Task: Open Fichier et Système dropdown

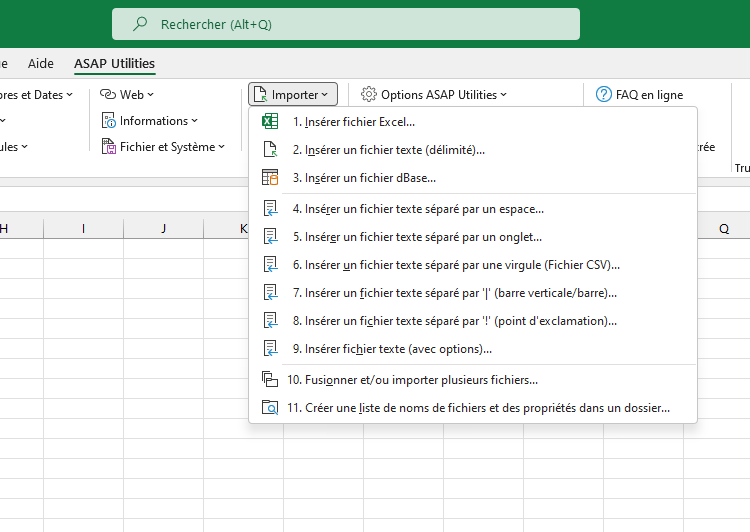Action: [163, 146]
